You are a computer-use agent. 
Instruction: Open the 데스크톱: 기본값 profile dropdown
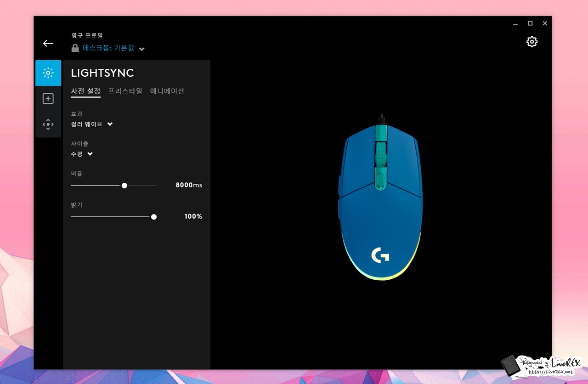(113, 48)
